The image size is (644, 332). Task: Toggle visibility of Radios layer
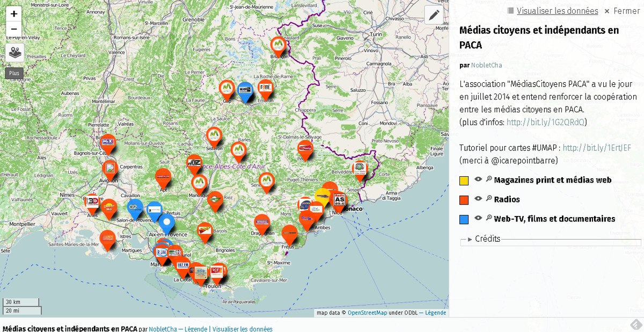[479, 199]
